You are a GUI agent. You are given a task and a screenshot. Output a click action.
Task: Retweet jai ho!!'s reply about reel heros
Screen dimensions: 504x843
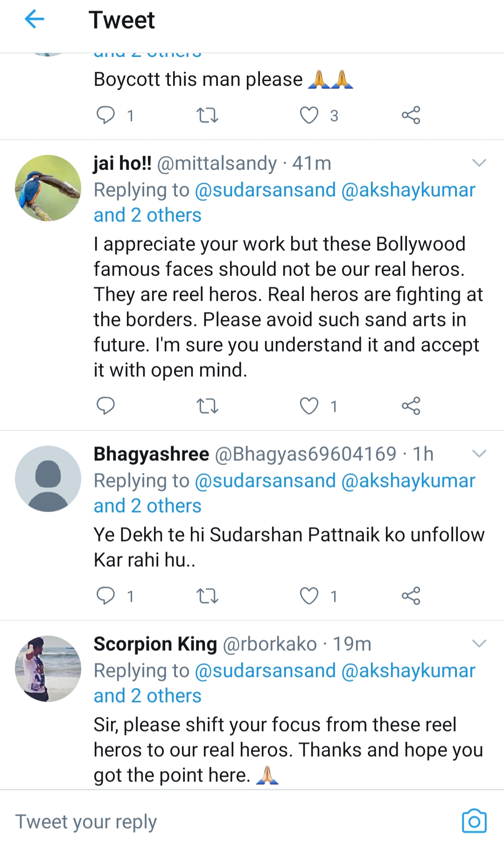(207, 406)
